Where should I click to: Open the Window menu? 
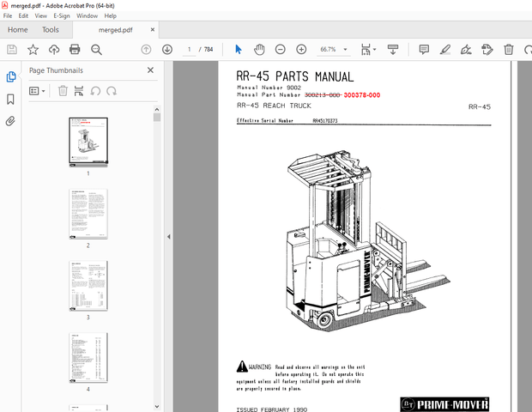pyautogui.click(x=87, y=16)
